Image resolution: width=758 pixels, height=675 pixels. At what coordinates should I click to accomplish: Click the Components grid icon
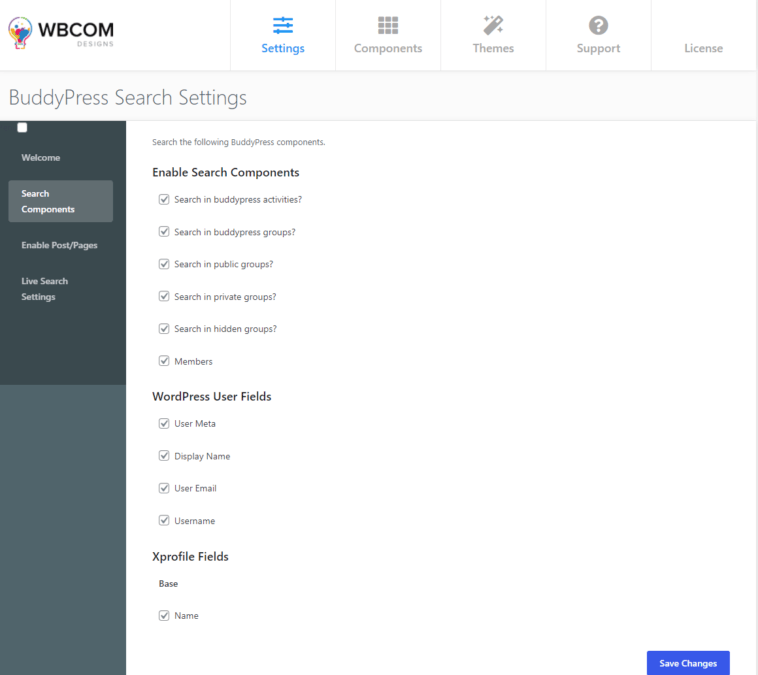click(x=388, y=25)
